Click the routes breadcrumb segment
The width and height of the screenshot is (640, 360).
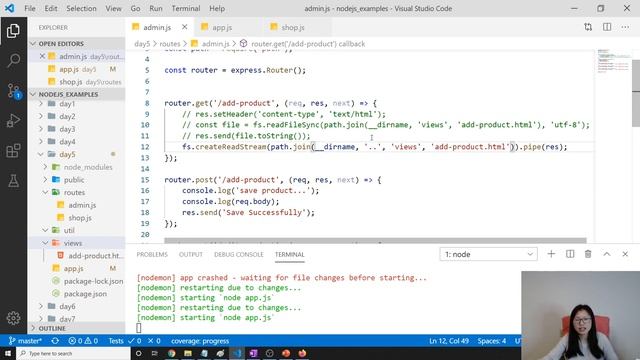169,44
